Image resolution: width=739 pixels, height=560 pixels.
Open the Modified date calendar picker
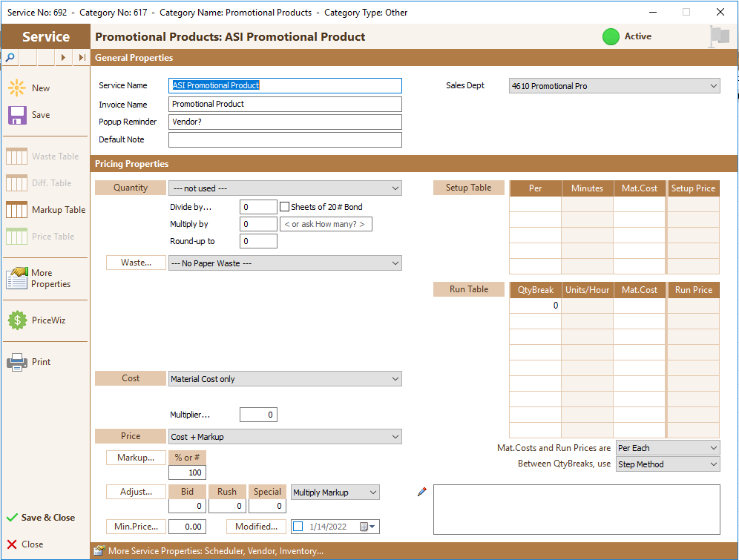point(367,527)
